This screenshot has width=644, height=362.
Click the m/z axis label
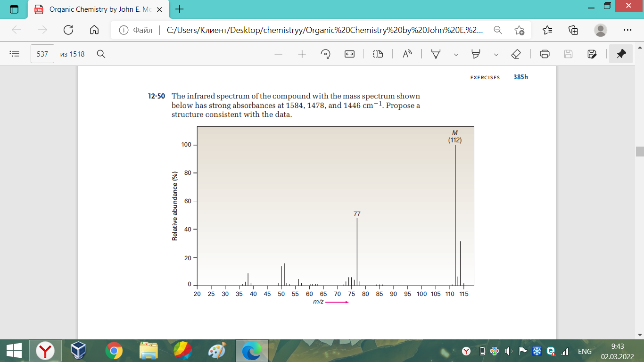tap(318, 302)
